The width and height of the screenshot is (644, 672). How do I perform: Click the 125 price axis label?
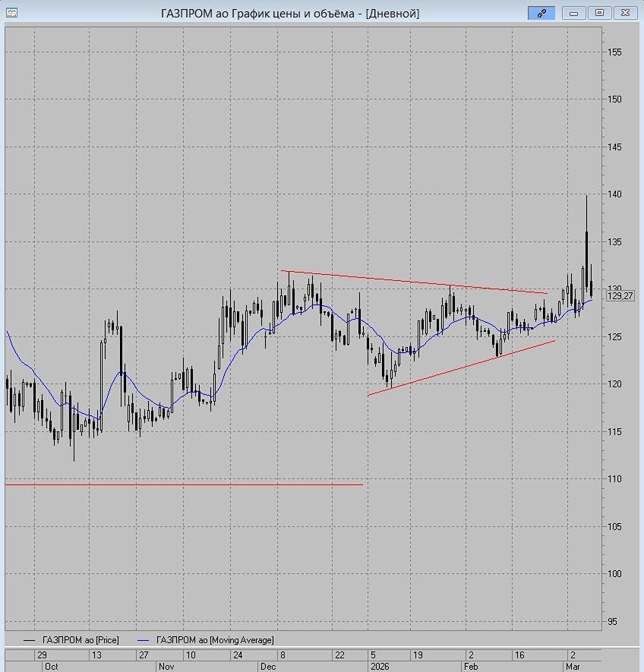coord(614,337)
